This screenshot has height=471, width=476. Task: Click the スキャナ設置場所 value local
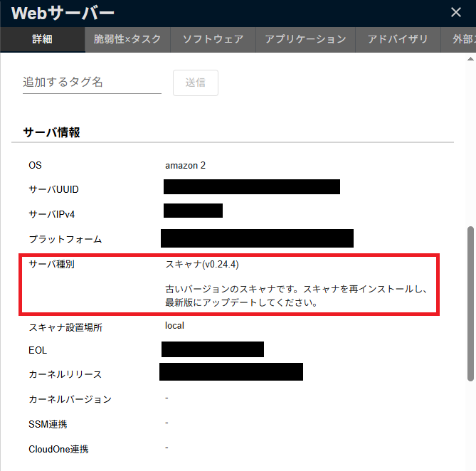click(174, 325)
